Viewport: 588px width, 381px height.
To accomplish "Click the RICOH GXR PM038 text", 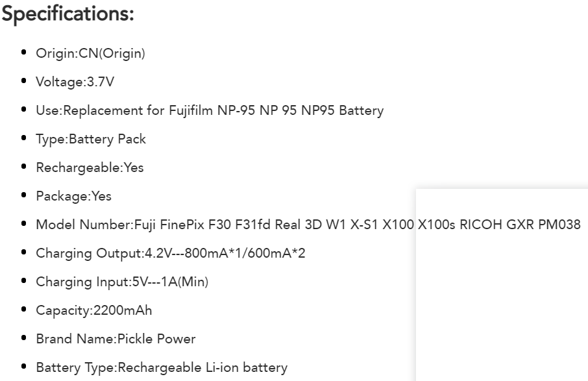I will coord(520,225).
